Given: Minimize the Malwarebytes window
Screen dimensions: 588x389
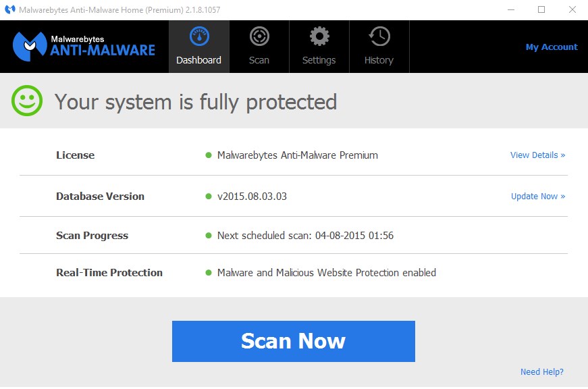Looking at the screenshot, I should click(x=511, y=9).
